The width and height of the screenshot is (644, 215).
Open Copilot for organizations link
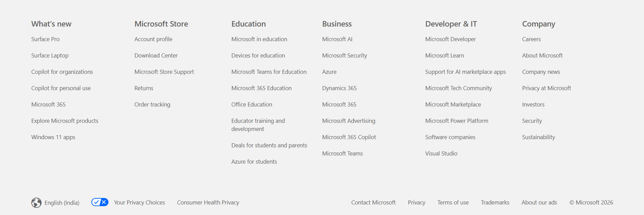[62, 72]
